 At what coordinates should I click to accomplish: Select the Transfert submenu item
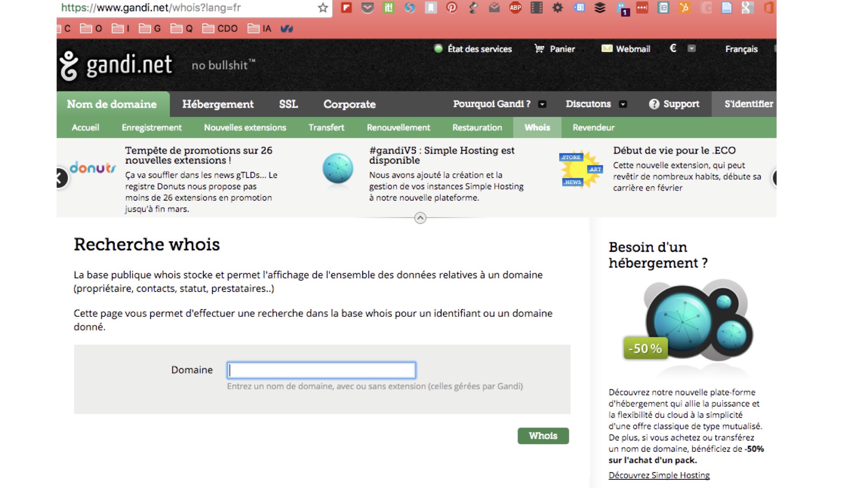click(326, 127)
